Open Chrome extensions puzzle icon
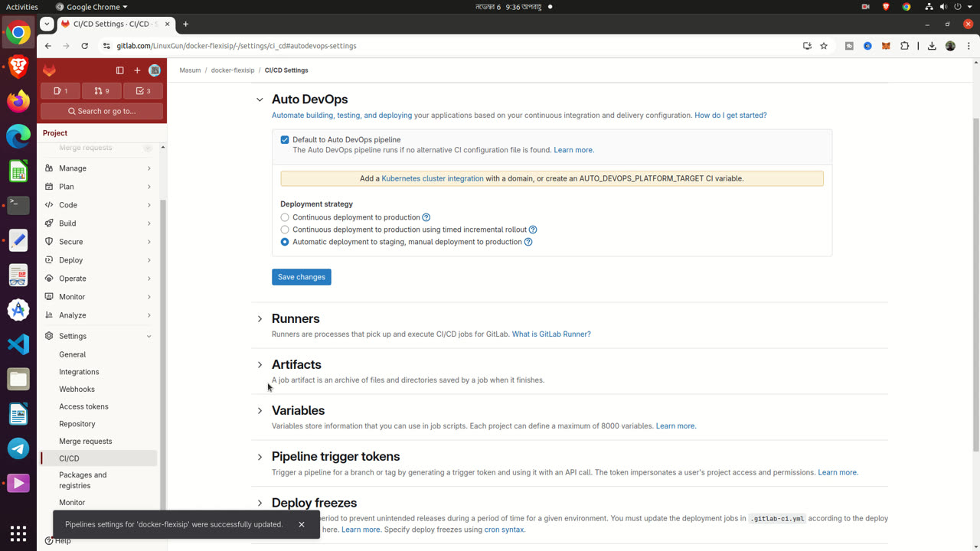Viewport: 980px width, 551px height. click(x=905, y=46)
